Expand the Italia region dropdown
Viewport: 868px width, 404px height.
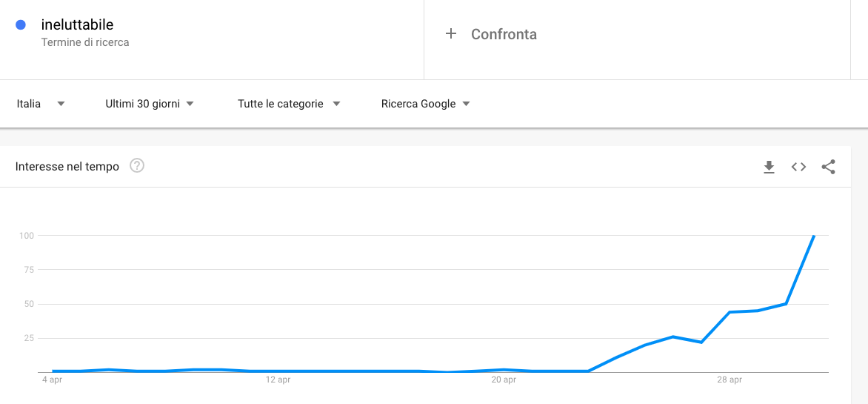click(41, 104)
